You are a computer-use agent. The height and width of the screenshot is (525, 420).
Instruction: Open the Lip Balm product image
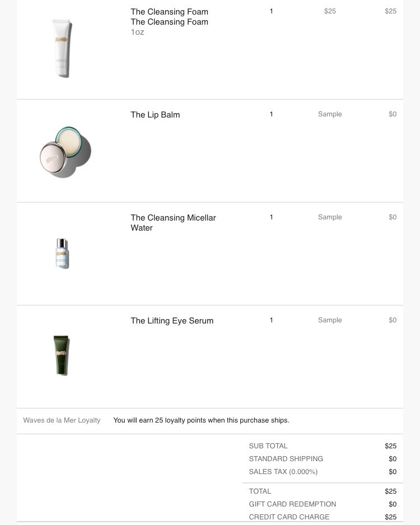coord(66,152)
